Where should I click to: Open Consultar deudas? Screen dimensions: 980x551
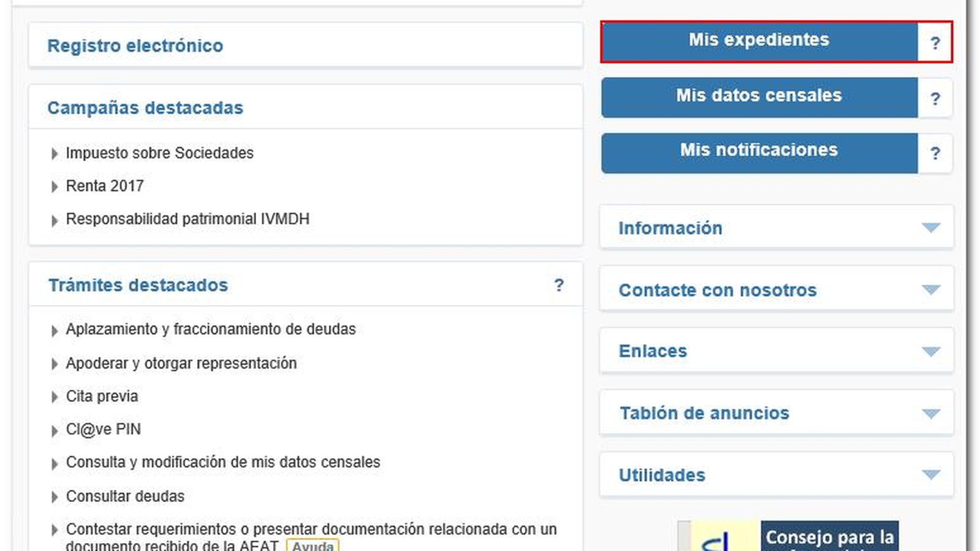(124, 497)
